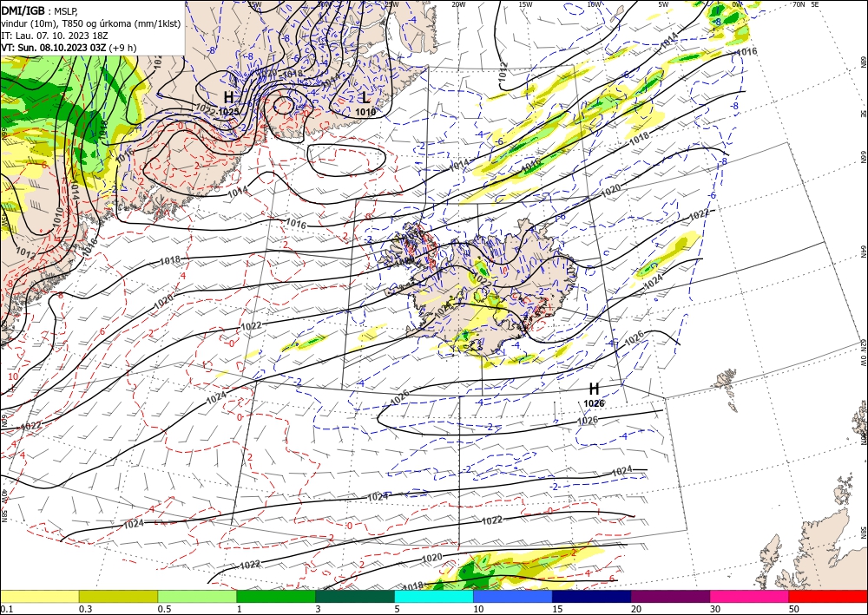Click the legend value '50'
The height and width of the screenshot is (615, 868).
tap(794, 609)
